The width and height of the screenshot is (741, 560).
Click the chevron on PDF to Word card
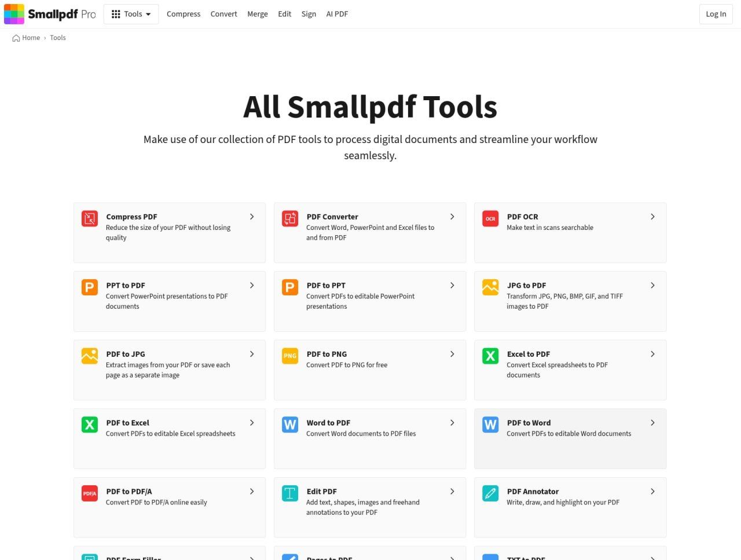tap(652, 423)
